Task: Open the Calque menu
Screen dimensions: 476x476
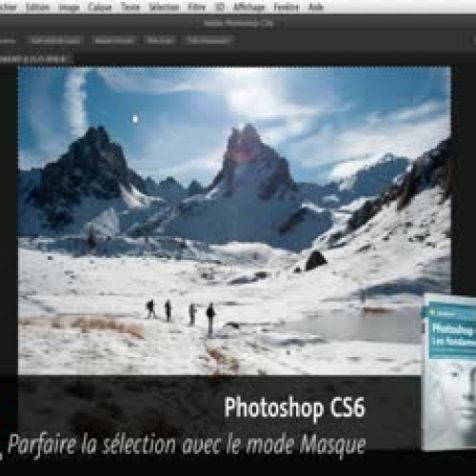Action: point(100,7)
